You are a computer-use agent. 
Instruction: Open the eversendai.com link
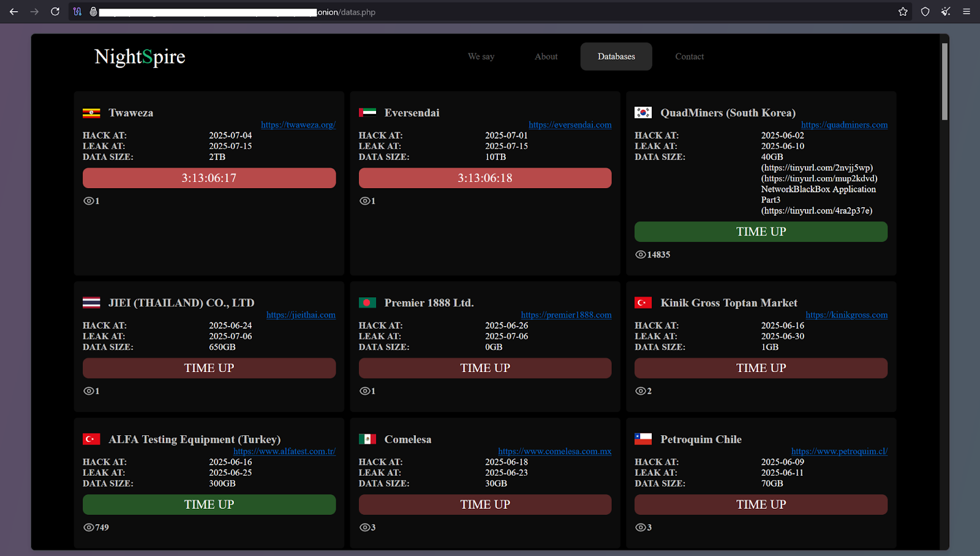pos(570,124)
